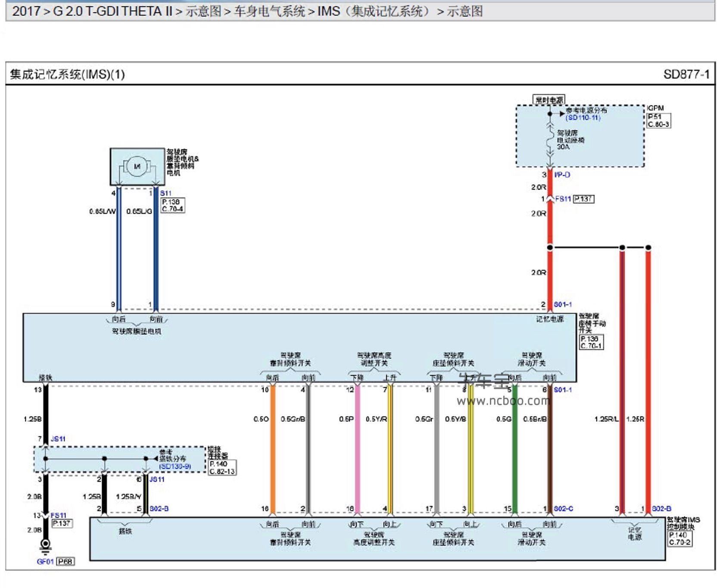
Task: Click the 集成记忆系统(IMS)(1) title
Action: pyautogui.click(x=67, y=75)
